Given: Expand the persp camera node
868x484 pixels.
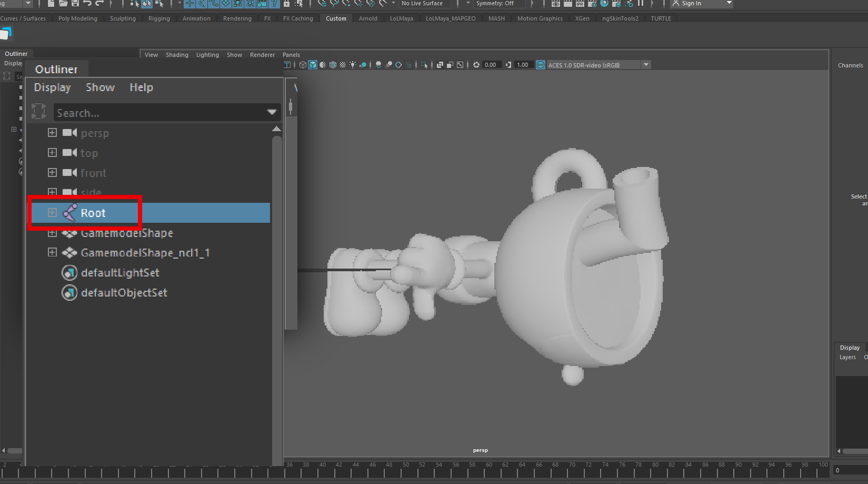Looking at the screenshot, I should (x=52, y=133).
